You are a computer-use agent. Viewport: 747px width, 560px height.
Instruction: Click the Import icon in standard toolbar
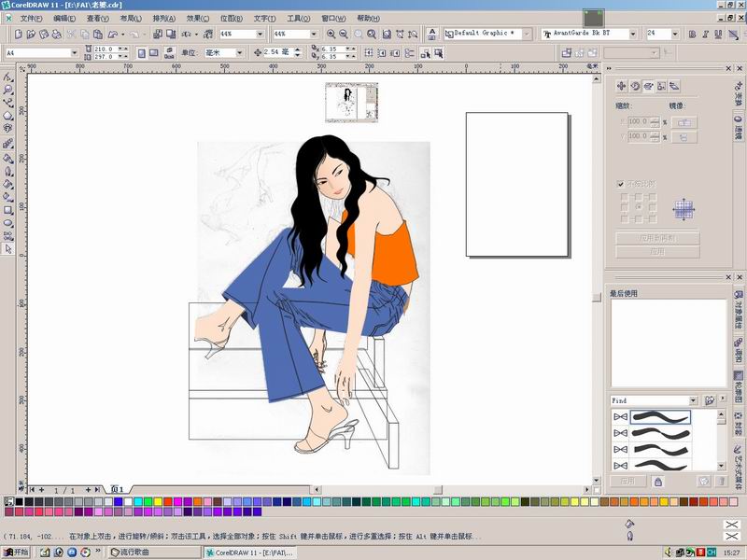(x=158, y=35)
